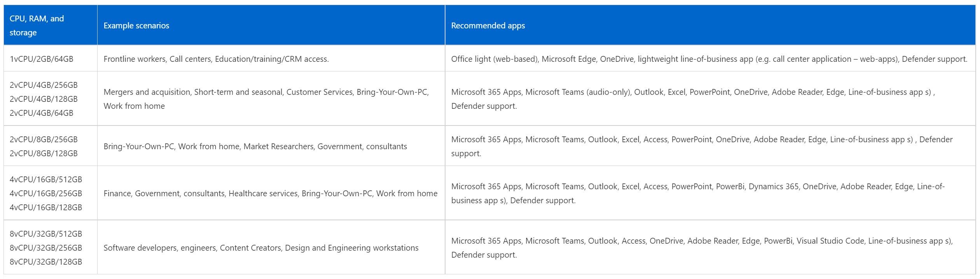980x279 pixels.
Task: Click the 2vCPU/8GB/256GB configuration text
Action: (44, 139)
